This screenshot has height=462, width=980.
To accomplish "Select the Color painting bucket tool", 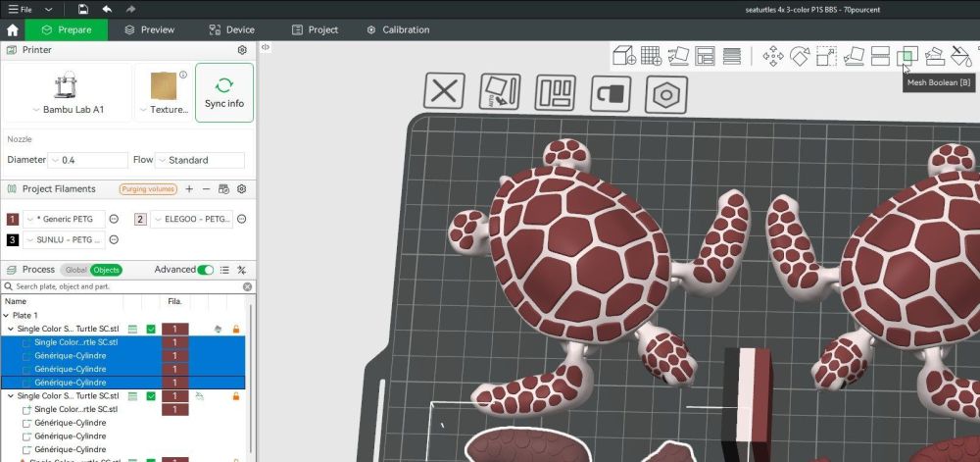I will [x=960, y=56].
